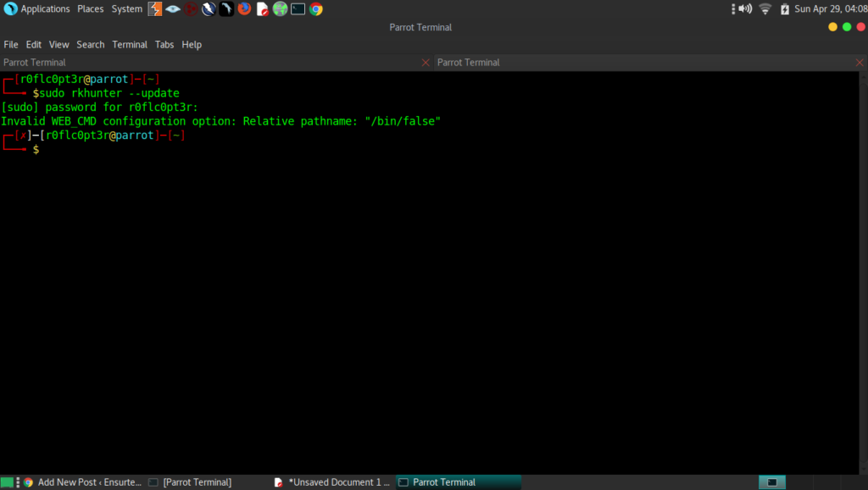Switch to Add New Post Chrome window
The height and width of the screenshot is (490, 868).
pyautogui.click(x=82, y=482)
